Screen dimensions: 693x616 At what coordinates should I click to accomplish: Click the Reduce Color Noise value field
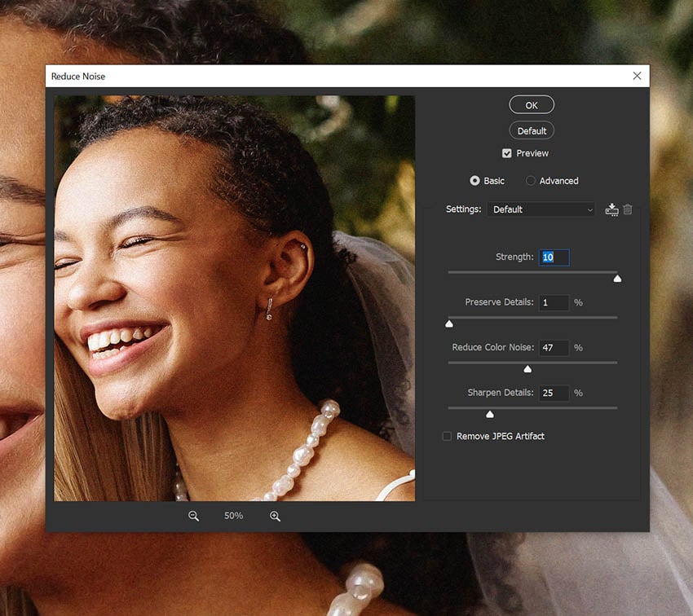point(554,348)
